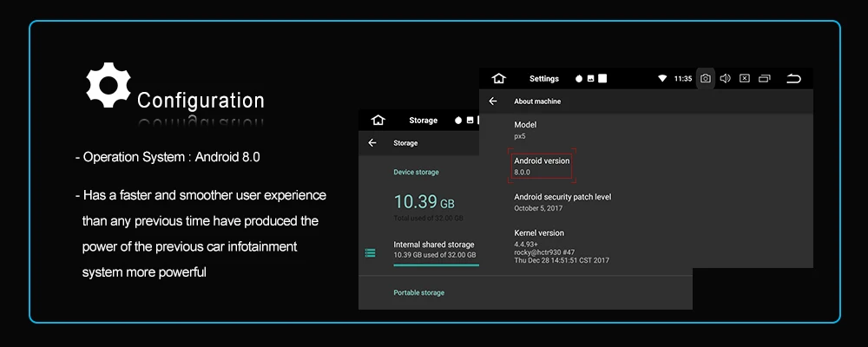Tap the white square notification icon in the Settings bar
The width and height of the screenshot is (868, 347).
[602, 79]
